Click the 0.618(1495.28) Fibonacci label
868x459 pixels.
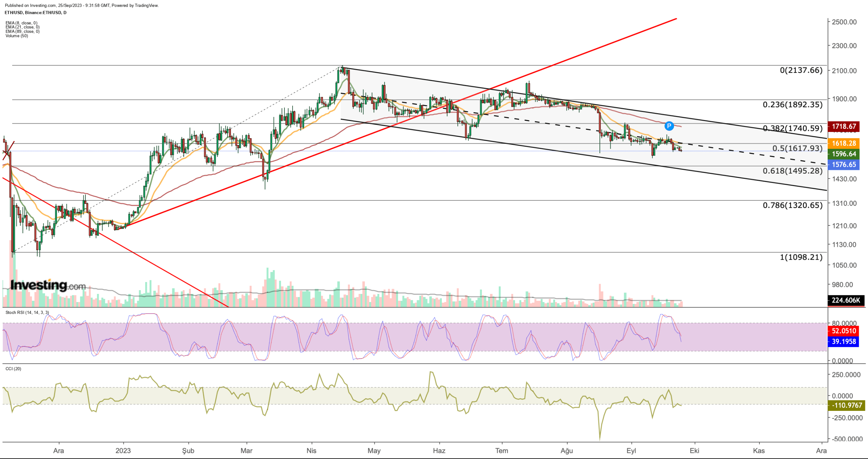click(x=792, y=171)
